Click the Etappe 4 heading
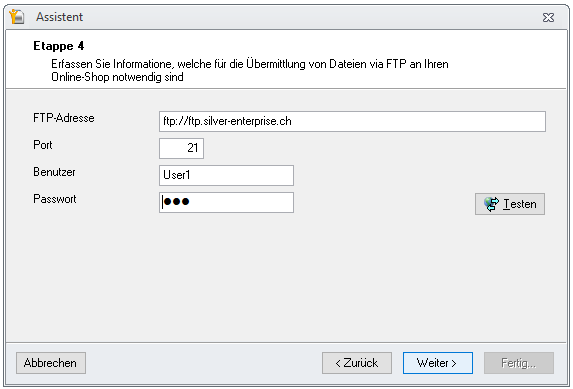This screenshot has width=573, height=389. [58, 46]
